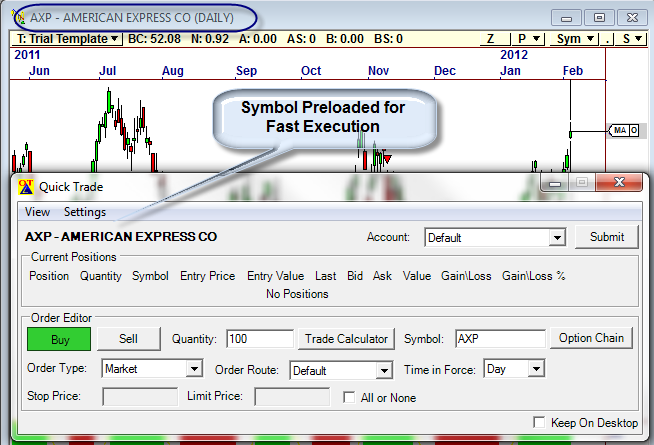Tick the Keep On Desktop checkbox
This screenshot has height=445, width=654.
pyautogui.click(x=539, y=422)
